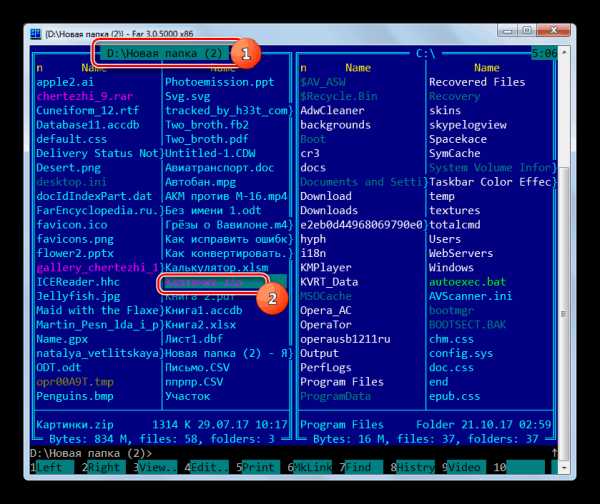Select file AVScanner.ini
The height and width of the screenshot is (504, 600).
(x=471, y=296)
